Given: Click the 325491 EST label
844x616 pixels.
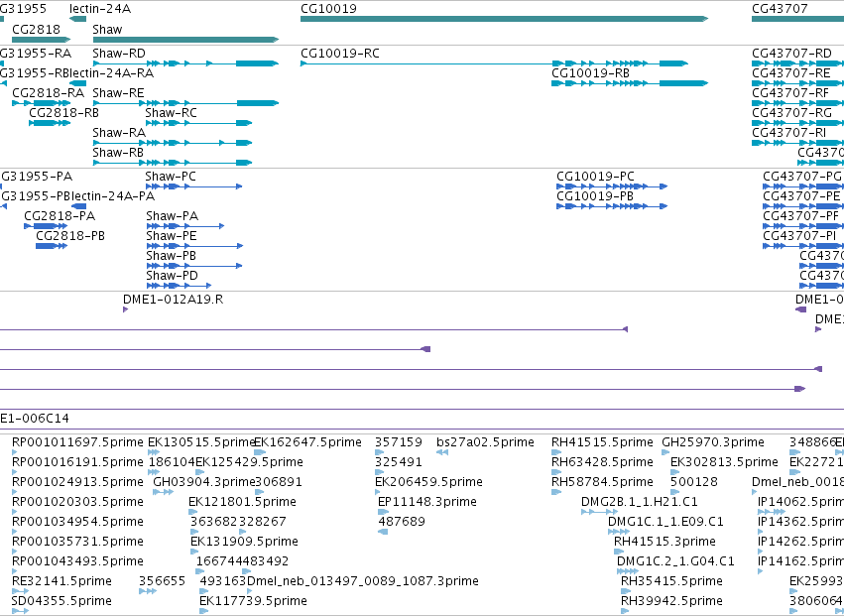Looking at the screenshot, I should click(399, 463).
